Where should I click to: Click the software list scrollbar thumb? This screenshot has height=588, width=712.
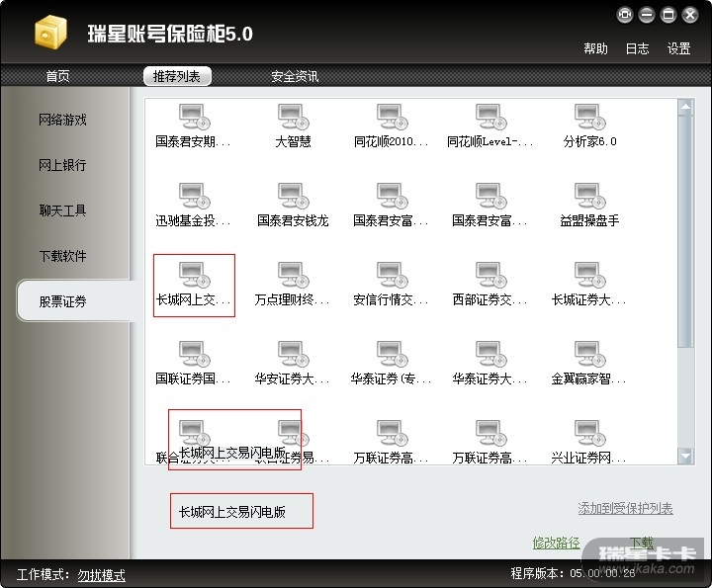click(685, 231)
